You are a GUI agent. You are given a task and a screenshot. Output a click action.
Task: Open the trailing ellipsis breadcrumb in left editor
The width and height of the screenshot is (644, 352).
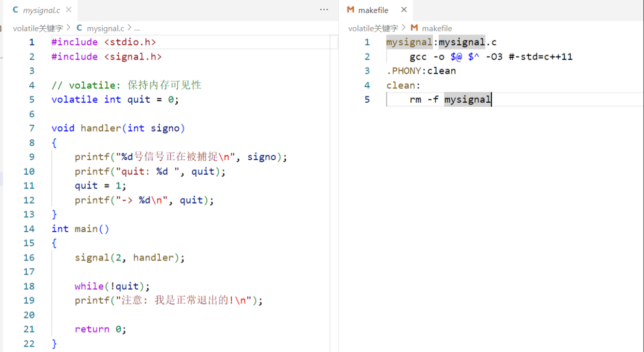[137, 28]
